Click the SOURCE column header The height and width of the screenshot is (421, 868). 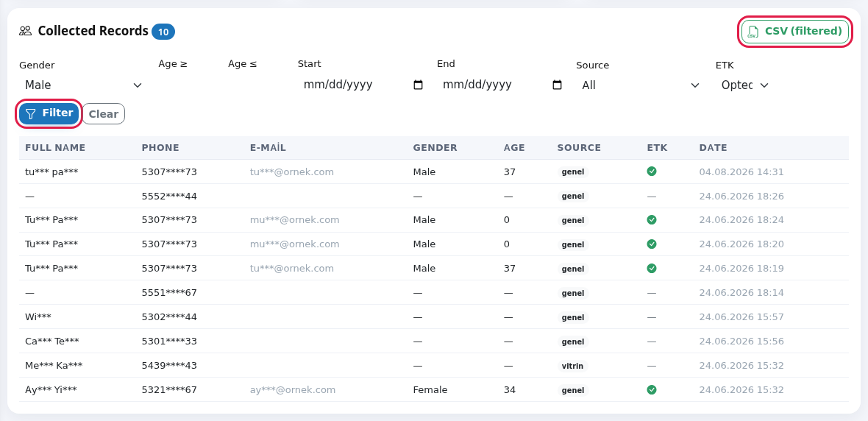(579, 148)
